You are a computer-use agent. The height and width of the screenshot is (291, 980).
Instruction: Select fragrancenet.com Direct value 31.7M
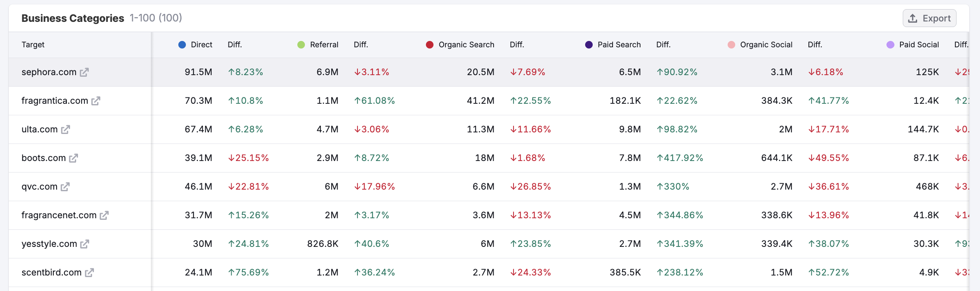click(x=198, y=215)
